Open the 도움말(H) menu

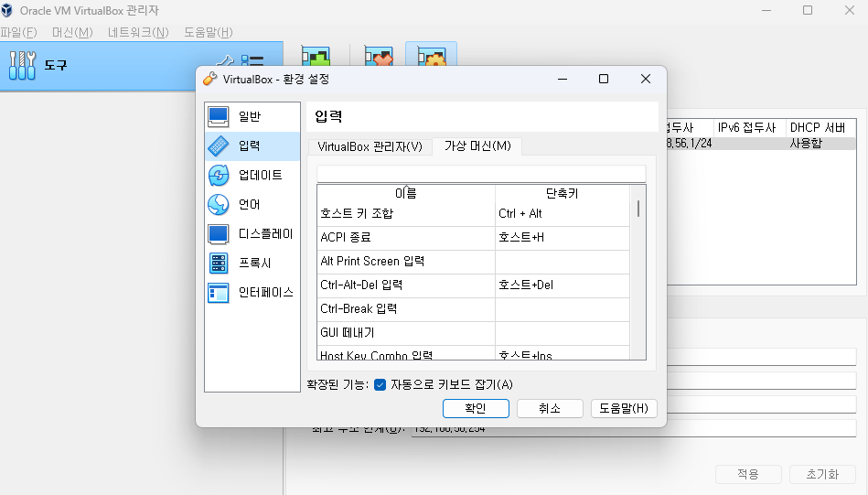tap(209, 32)
